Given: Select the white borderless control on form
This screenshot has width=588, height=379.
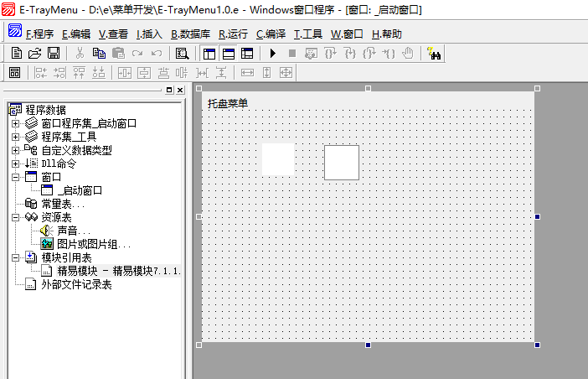Looking at the screenshot, I should click(x=278, y=159).
